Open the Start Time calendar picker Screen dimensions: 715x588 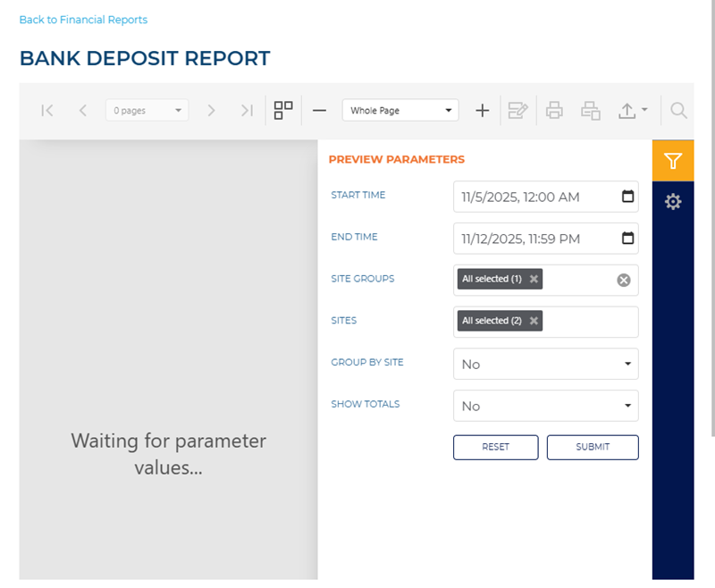[627, 197]
